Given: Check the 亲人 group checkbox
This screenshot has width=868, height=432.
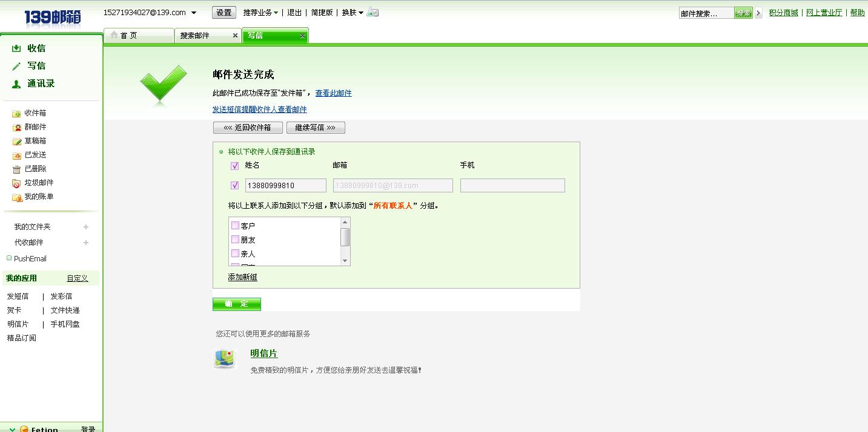Looking at the screenshot, I should (x=236, y=254).
